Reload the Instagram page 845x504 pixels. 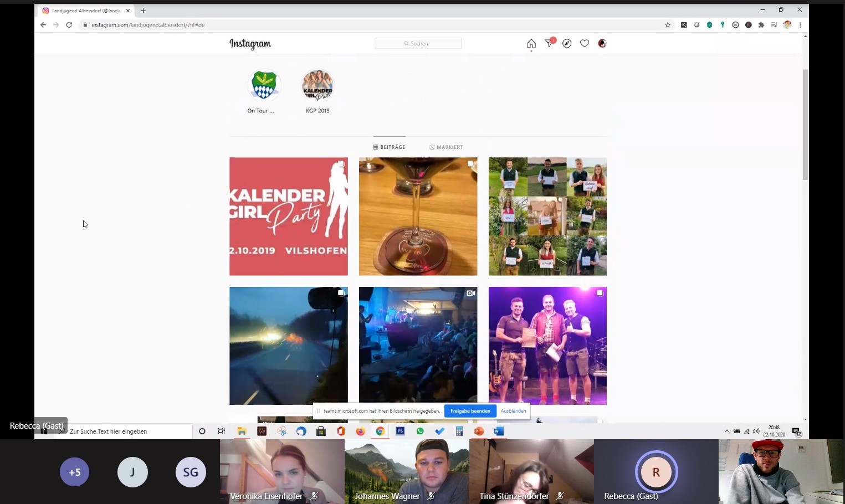[x=69, y=25]
